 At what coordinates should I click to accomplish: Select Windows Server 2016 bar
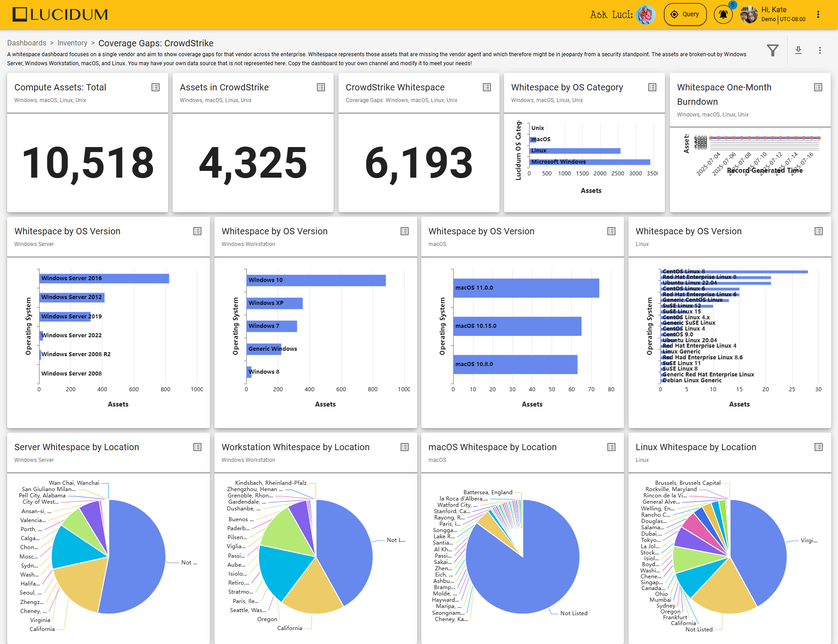pyautogui.click(x=104, y=278)
